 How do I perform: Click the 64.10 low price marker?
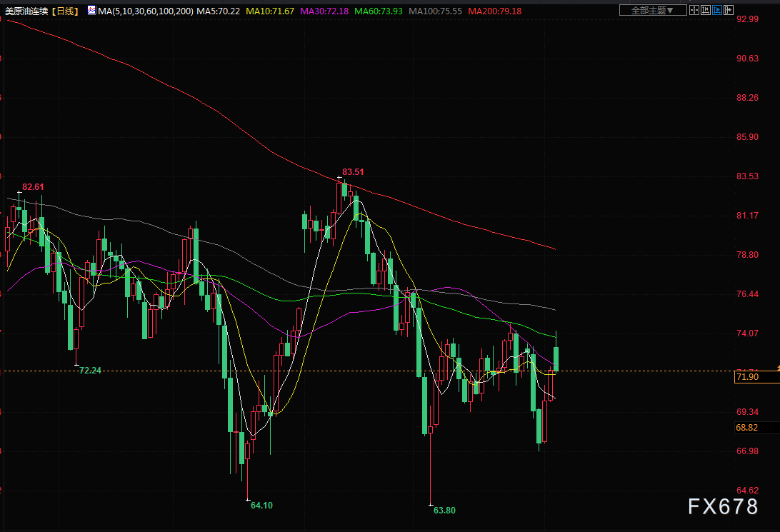click(261, 506)
